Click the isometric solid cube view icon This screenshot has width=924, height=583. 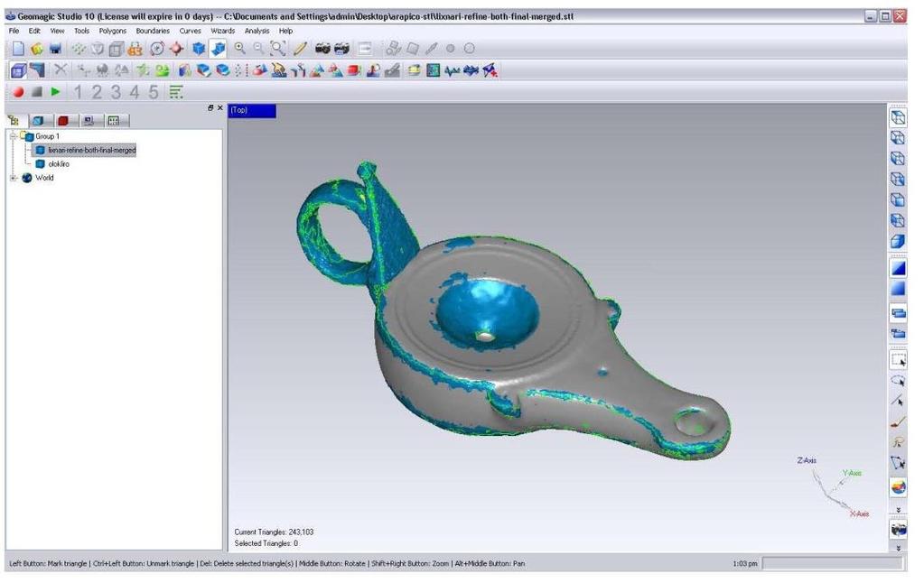pyautogui.click(x=898, y=242)
